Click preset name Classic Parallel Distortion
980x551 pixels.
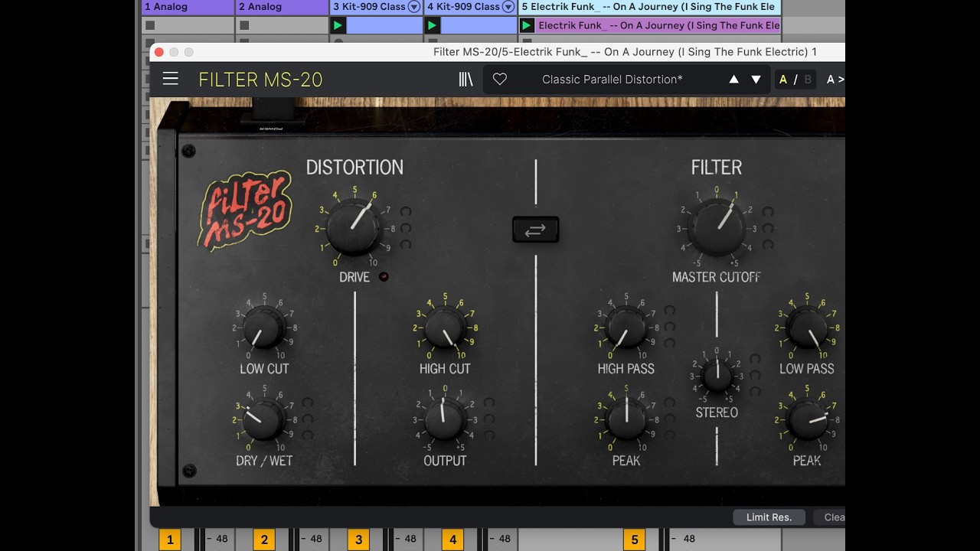pyautogui.click(x=612, y=80)
